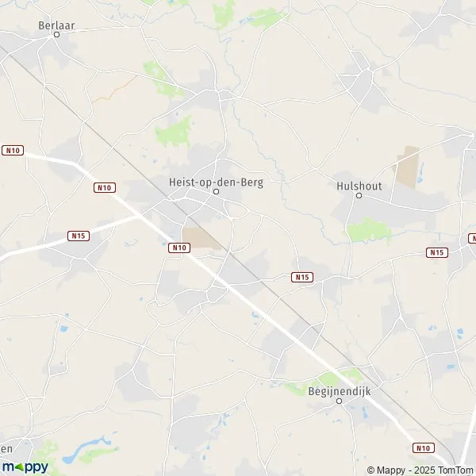The height and width of the screenshot is (476, 476).
Task: Click the Berlaar place label
Action: coord(56,25)
